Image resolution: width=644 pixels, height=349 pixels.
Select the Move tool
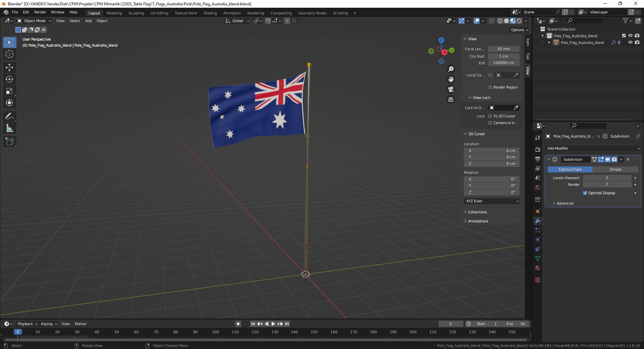[9, 67]
